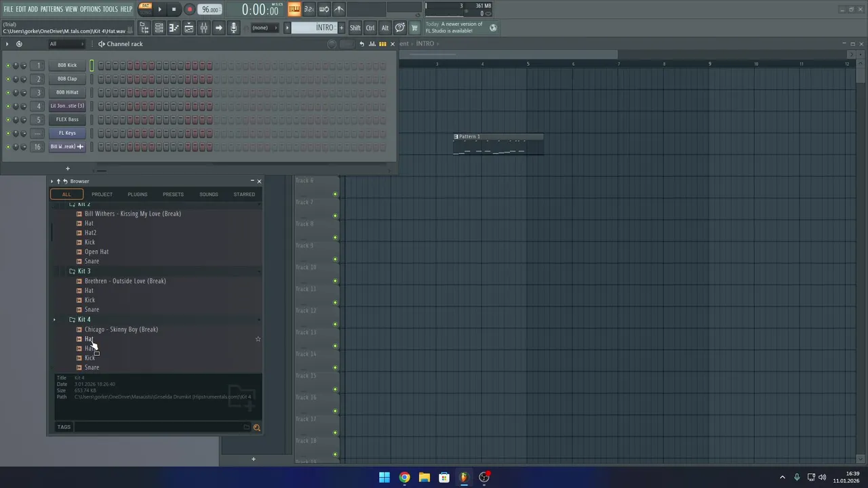Open the EDIT menu
This screenshot has height=488, width=868.
21,9
